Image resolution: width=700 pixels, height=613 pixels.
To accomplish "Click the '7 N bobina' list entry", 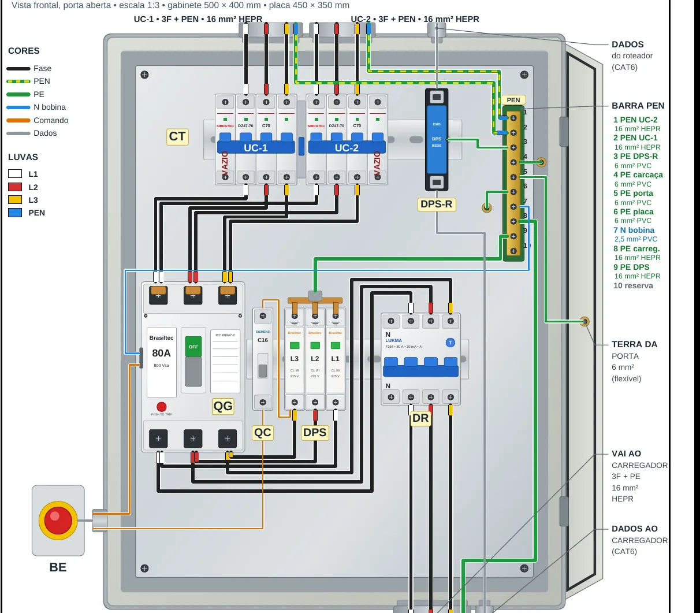I will (x=634, y=231).
